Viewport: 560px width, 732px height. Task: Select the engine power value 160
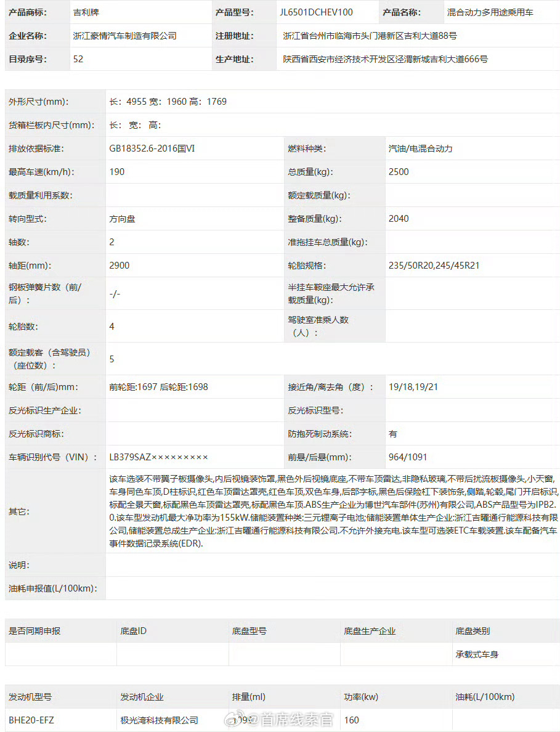[x=351, y=720]
